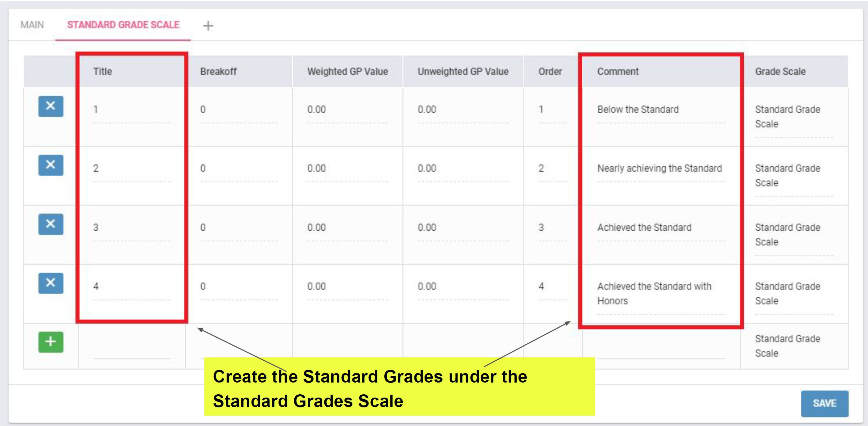Delete the row with Title 2
The height and width of the screenshot is (426, 868).
click(x=51, y=165)
